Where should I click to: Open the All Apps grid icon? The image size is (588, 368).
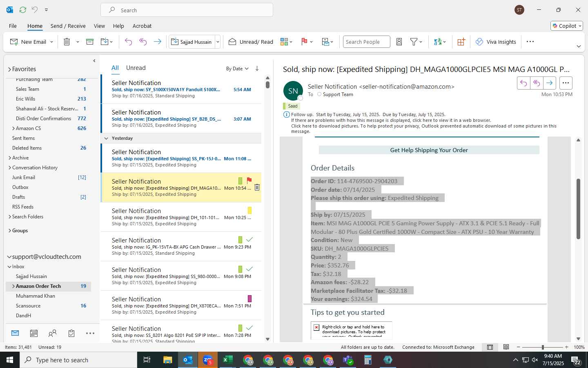pos(461,42)
